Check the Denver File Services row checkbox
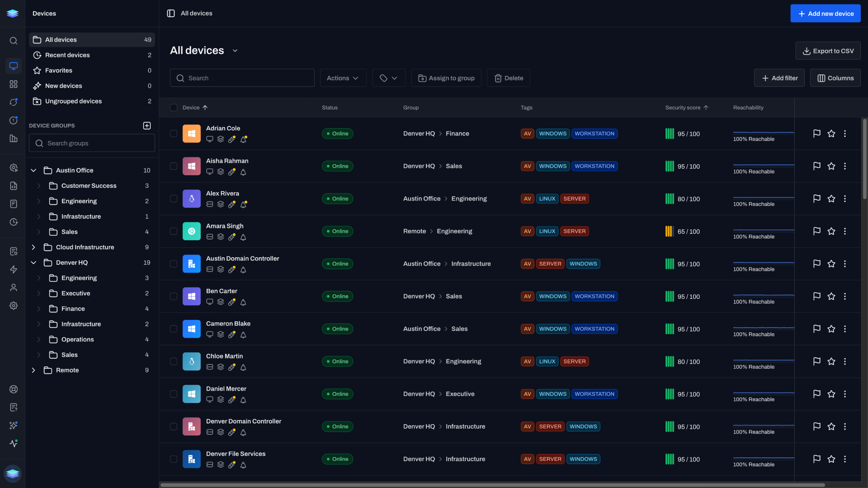The width and height of the screenshot is (868, 488). (x=173, y=459)
